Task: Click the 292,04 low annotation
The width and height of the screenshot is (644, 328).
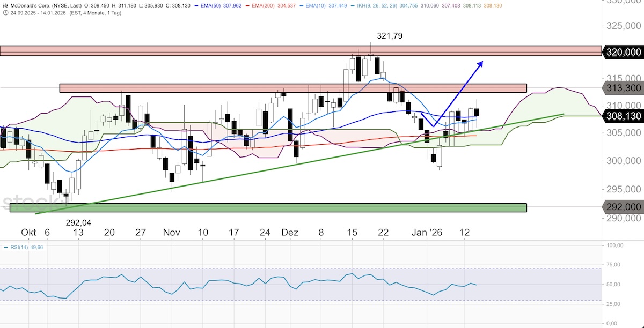Action: (79, 222)
